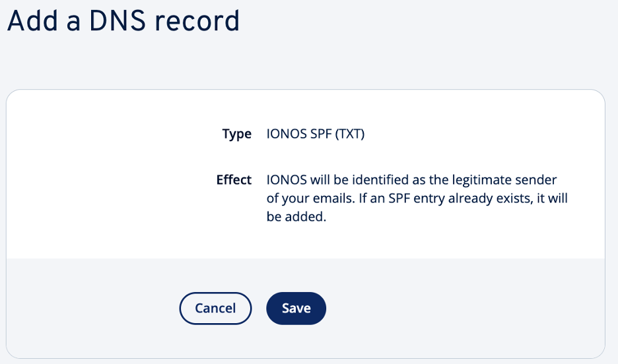Cancel adding the DNS record
618x364 pixels.
pos(215,308)
